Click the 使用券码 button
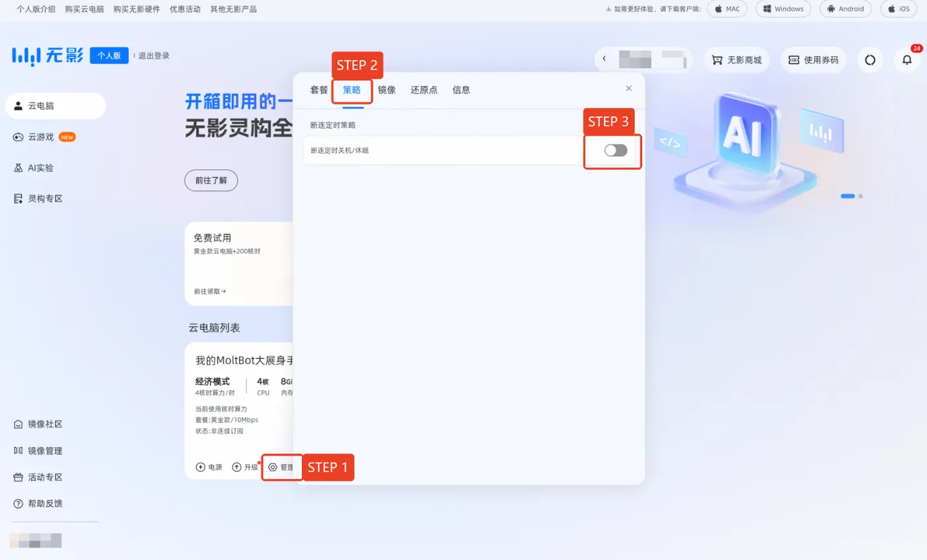The height and width of the screenshot is (560, 927). (x=814, y=60)
